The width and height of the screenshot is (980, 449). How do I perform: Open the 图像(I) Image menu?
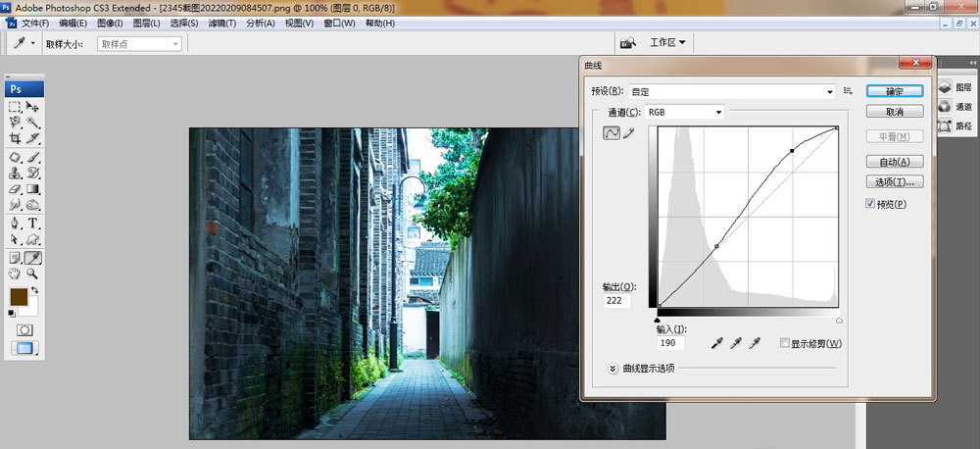[110, 23]
